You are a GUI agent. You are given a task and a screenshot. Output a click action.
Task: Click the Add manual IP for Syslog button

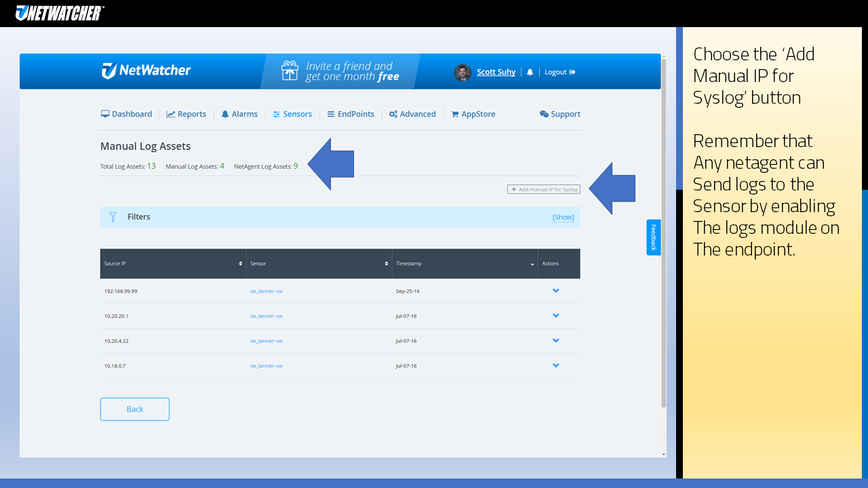click(543, 189)
